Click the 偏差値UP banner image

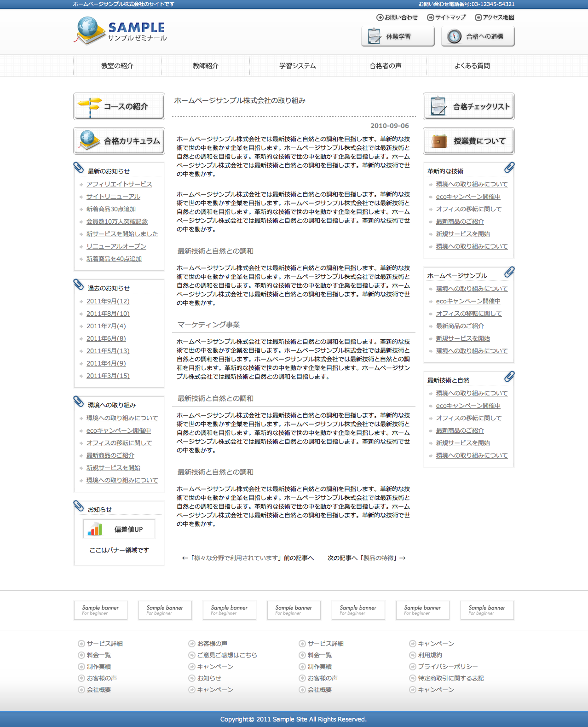point(119,529)
